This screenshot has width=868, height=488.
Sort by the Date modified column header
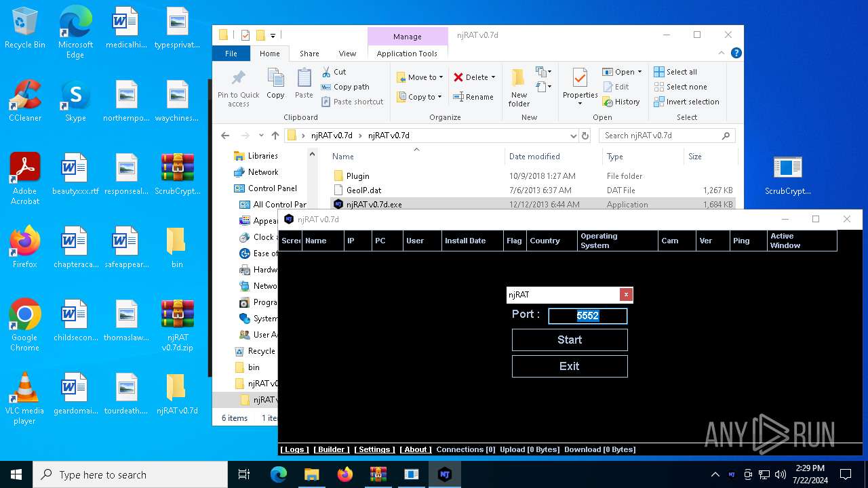pos(534,157)
